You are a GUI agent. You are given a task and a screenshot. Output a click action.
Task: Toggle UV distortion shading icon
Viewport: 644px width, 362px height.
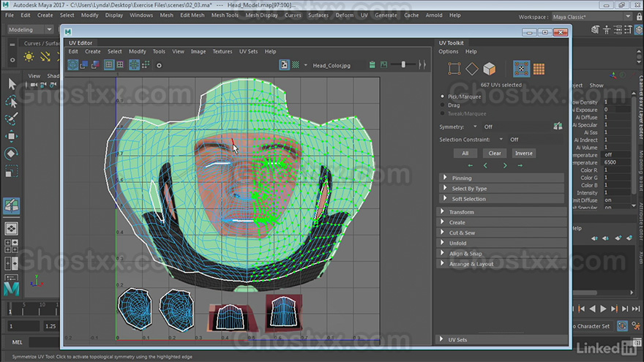click(95, 65)
